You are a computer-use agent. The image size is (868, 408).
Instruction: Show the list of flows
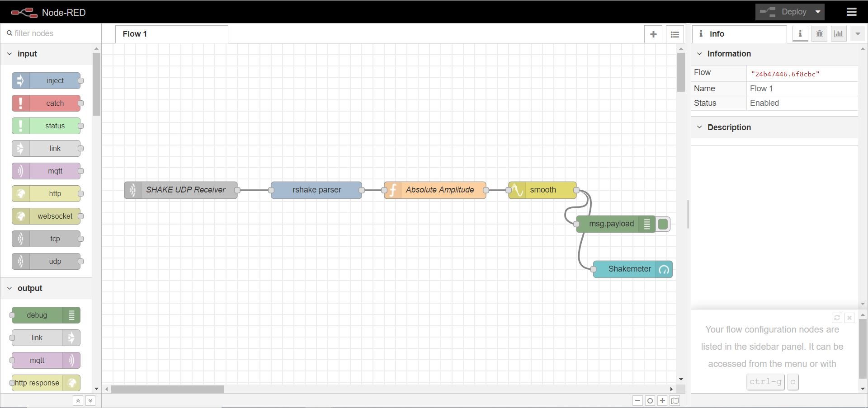point(675,34)
